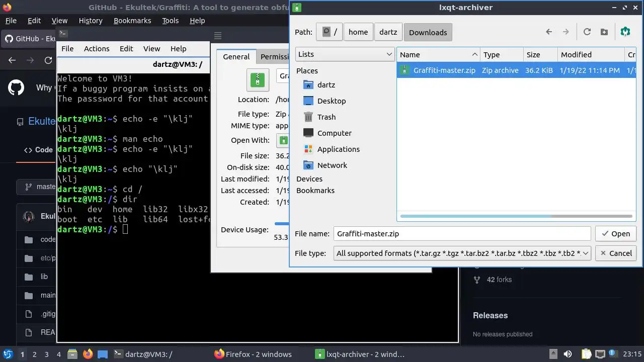644x362 pixels.
Task: Go back in the file dialog
Action: pos(549,32)
